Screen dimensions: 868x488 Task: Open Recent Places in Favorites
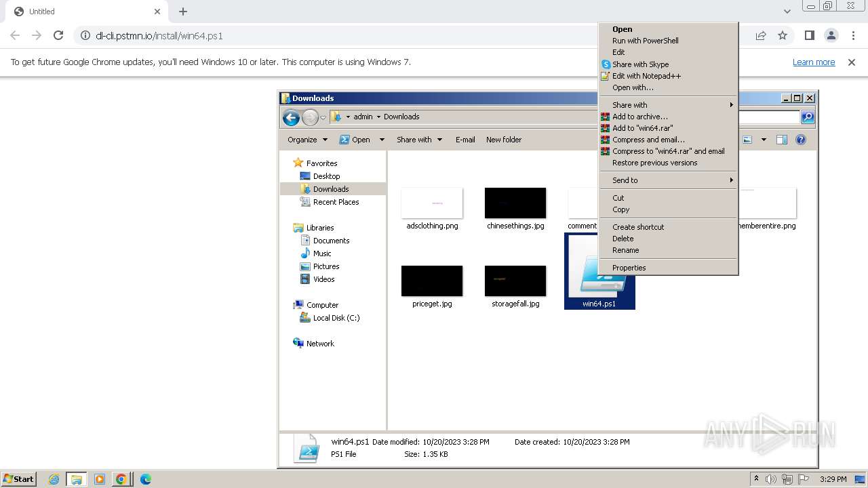pyautogui.click(x=336, y=202)
